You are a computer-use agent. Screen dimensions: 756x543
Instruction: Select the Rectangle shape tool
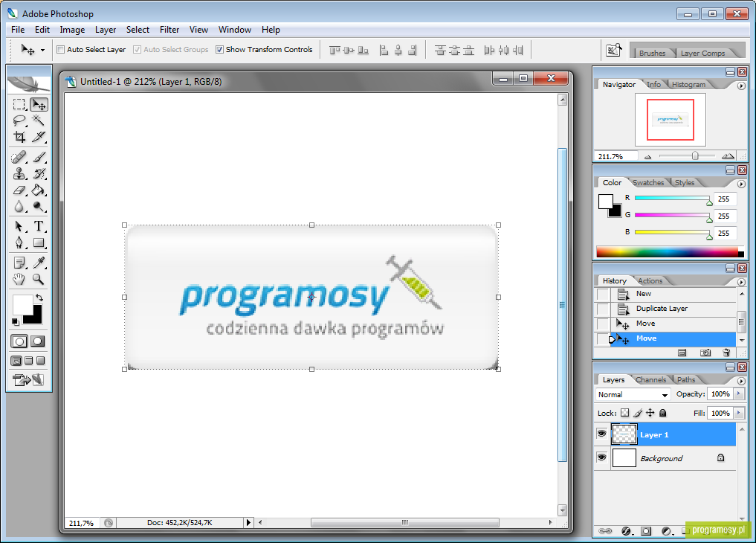click(x=39, y=242)
